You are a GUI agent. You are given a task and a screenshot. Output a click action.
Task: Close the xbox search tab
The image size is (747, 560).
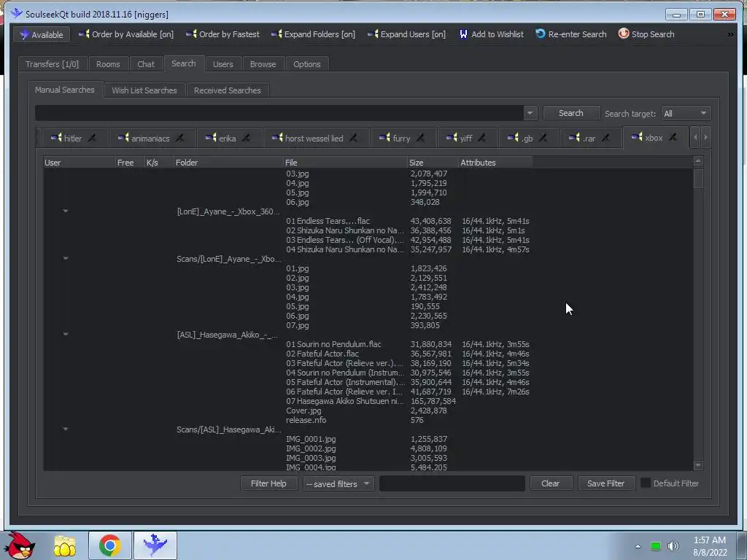(673, 138)
